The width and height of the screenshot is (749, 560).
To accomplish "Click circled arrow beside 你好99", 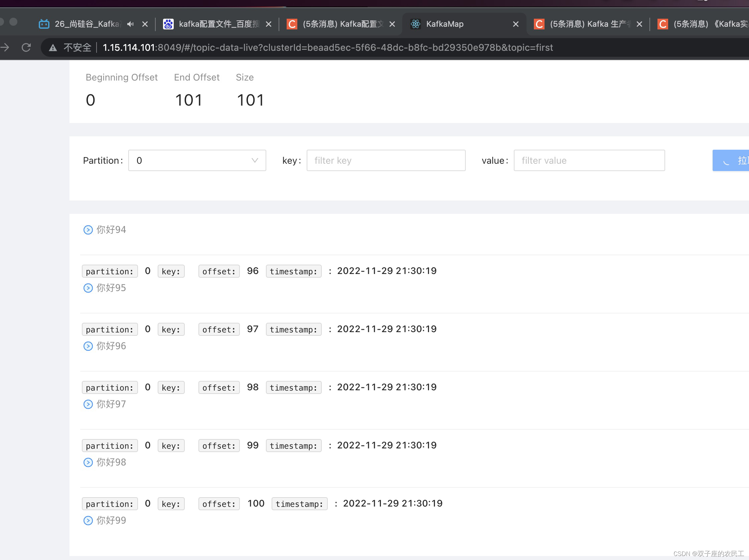I will coord(88,520).
